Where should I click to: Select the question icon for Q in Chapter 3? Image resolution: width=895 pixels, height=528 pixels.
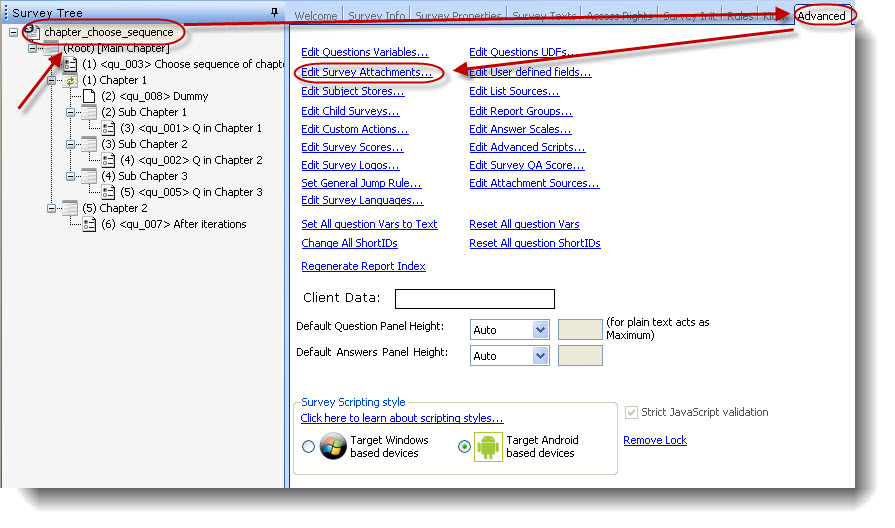point(108,192)
